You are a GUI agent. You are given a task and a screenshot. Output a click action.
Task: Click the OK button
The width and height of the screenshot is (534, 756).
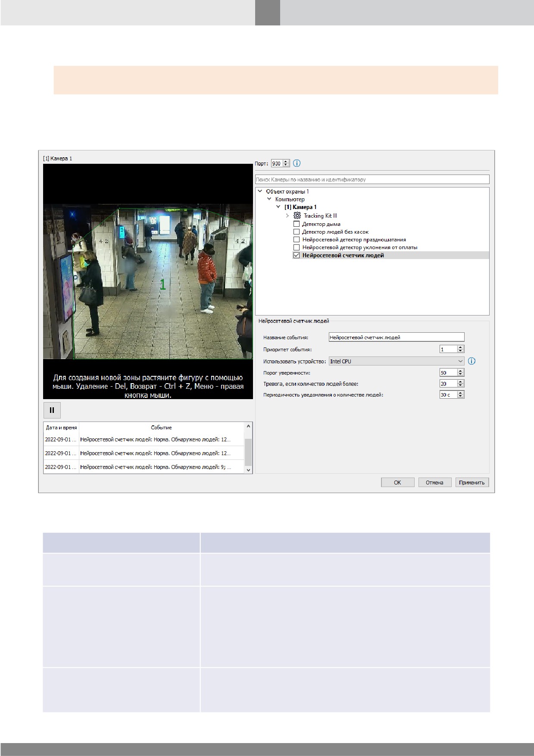click(397, 482)
